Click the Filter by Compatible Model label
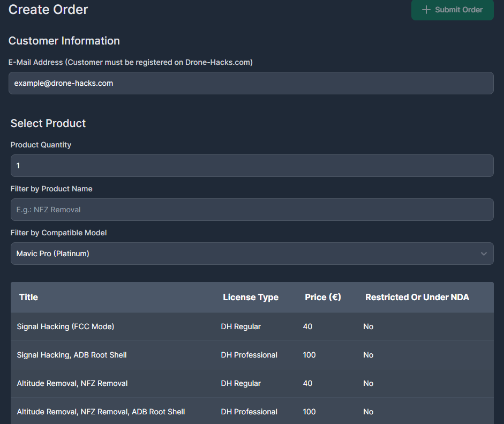The width and height of the screenshot is (504, 424). 58,233
